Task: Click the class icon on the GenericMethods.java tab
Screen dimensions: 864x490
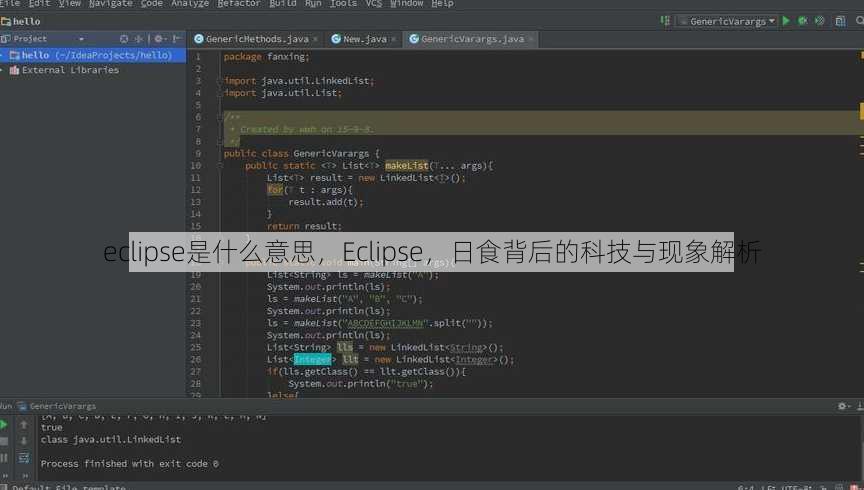Action: click(199, 39)
